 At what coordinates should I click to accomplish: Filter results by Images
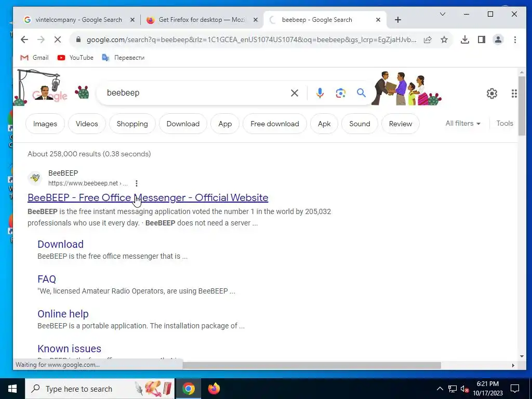pyautogui.click(x=45, y=124)
